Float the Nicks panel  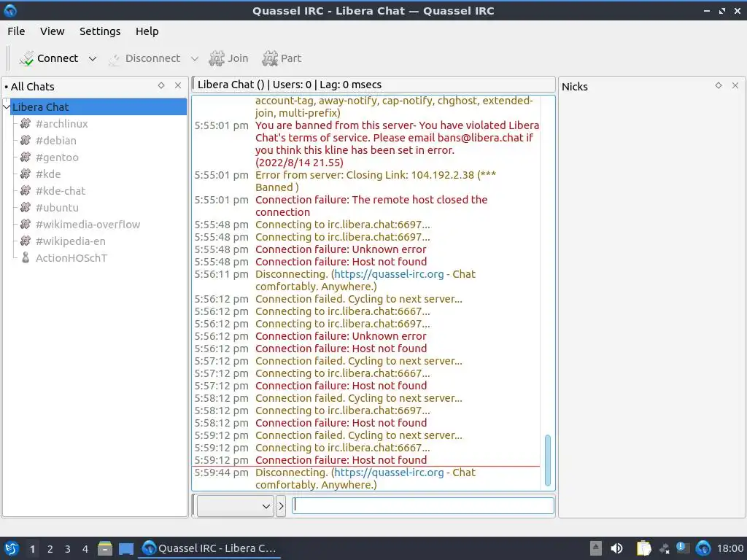tap(719, 85)
